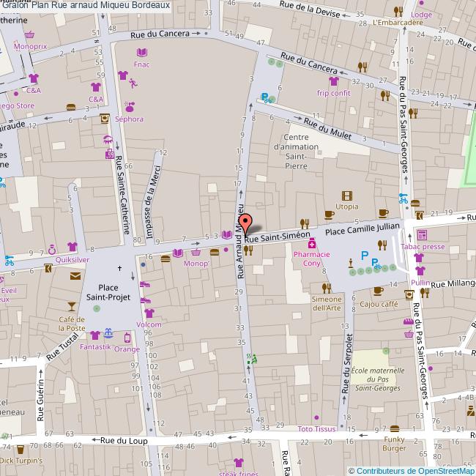
Task: Click the Café de la Poste cocktail icon
Action: coord(72,305)
